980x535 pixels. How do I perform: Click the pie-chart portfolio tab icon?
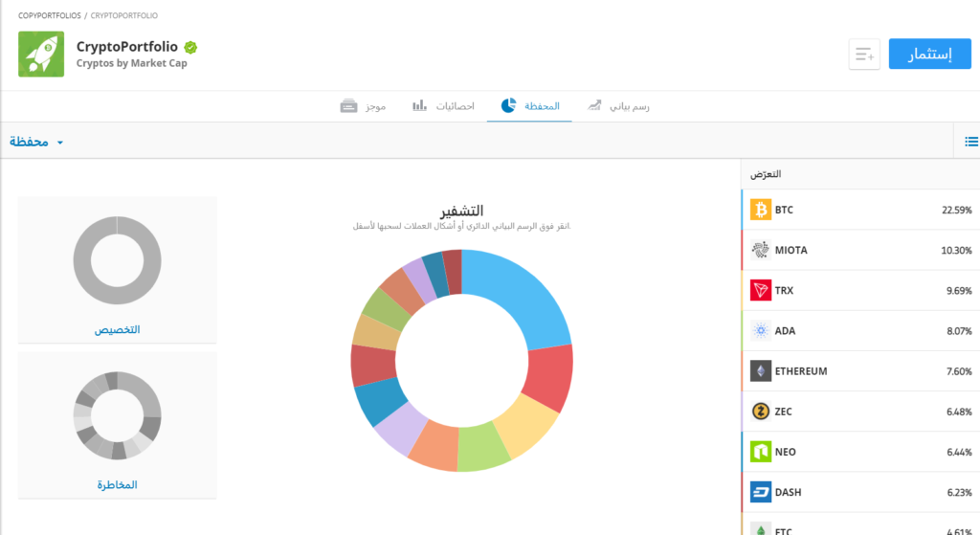[509, 105]
